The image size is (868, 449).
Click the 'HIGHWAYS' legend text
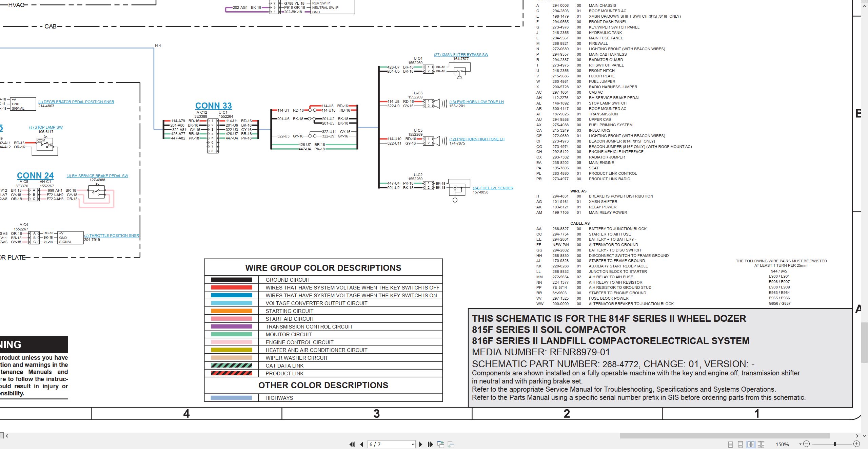(x=279, y=398)
